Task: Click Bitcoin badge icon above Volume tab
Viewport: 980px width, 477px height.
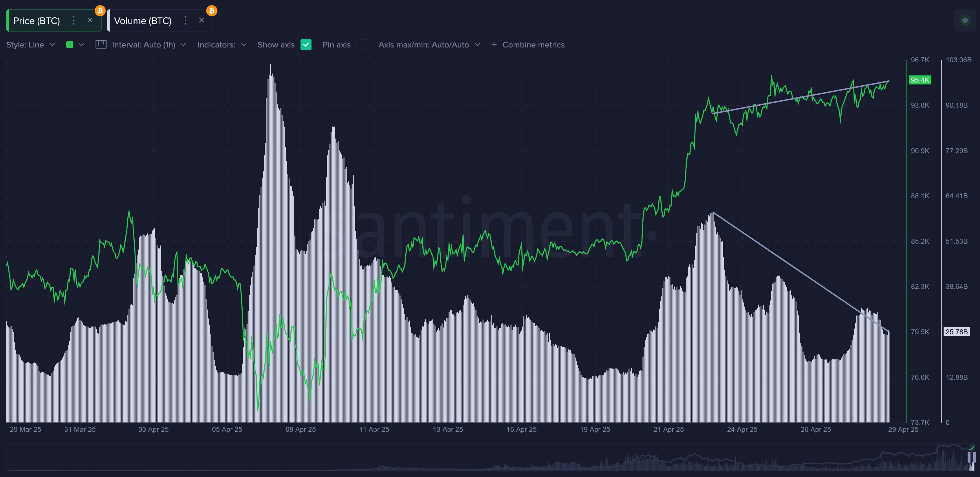Action: [212, 10]
